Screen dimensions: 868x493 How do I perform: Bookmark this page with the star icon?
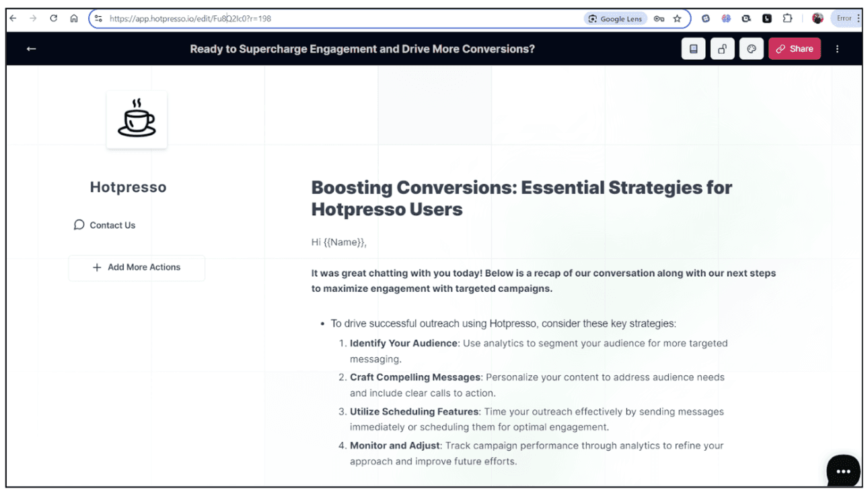point(678,19)
